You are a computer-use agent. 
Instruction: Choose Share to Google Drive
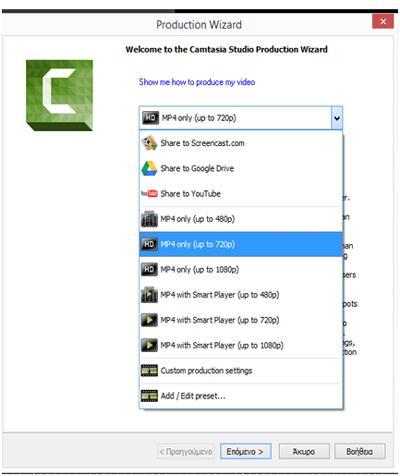241,168
